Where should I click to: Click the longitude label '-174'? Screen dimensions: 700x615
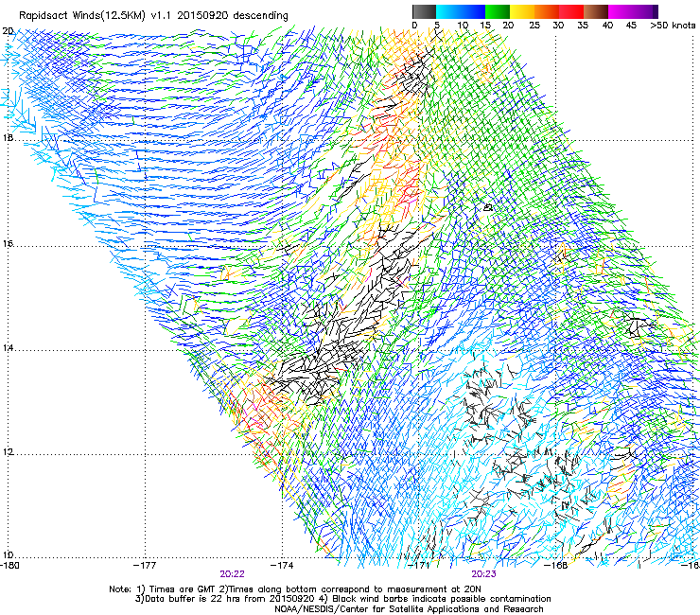click(282, 566)
